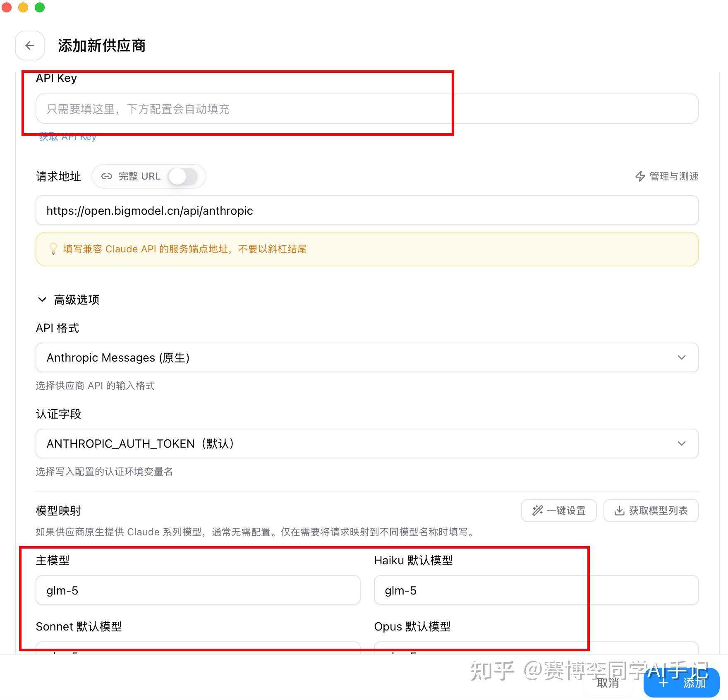Click the back arrow button

30,46
